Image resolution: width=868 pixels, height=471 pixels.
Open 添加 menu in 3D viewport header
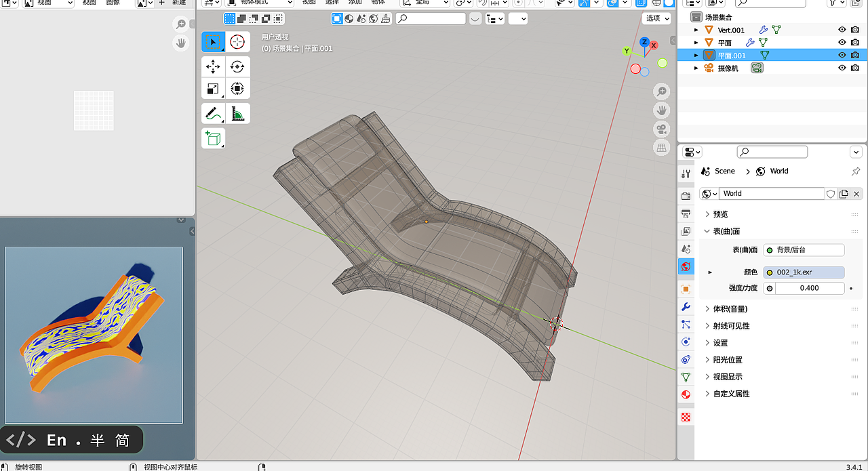(x=355, y=3)
